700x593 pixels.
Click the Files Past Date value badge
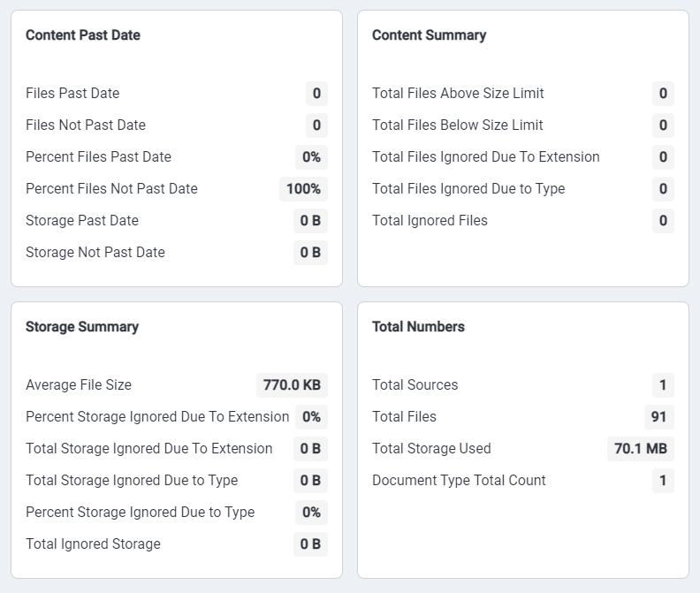(316, 94)
